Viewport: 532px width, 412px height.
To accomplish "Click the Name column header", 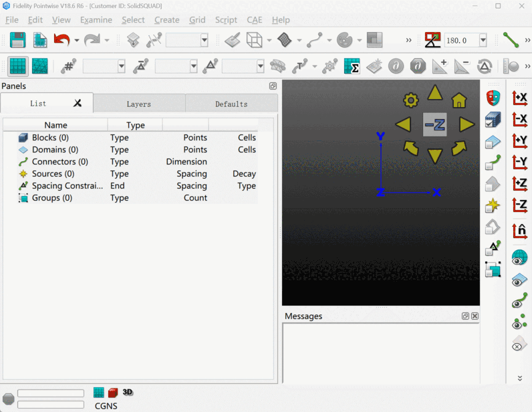I will pos(55,125).
